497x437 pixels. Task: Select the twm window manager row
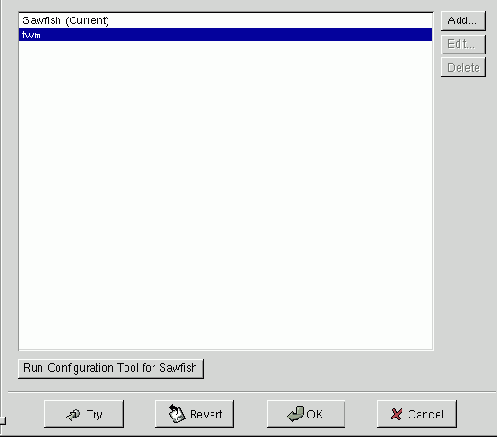[x=226, y=35]
